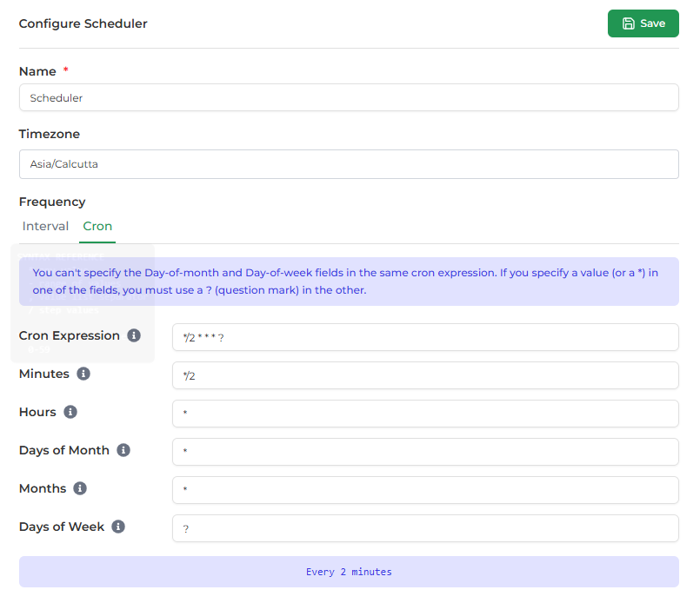Click the Months info icon
Viewport: 700px width, 603px height.
[x=79, y=488]
